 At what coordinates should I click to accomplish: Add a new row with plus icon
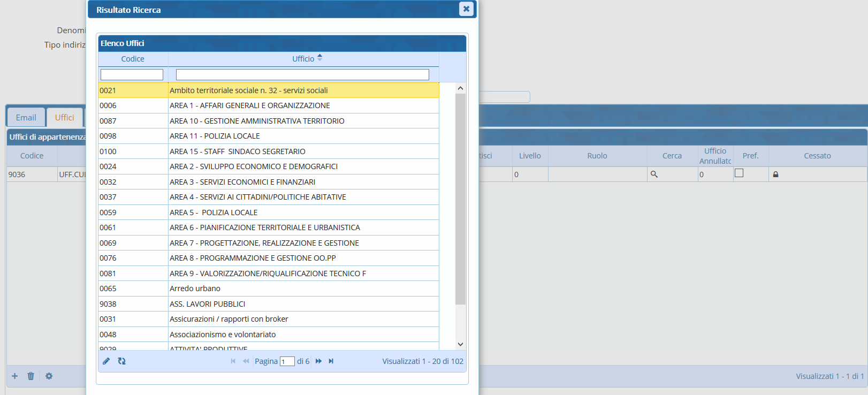coord(15,376)
